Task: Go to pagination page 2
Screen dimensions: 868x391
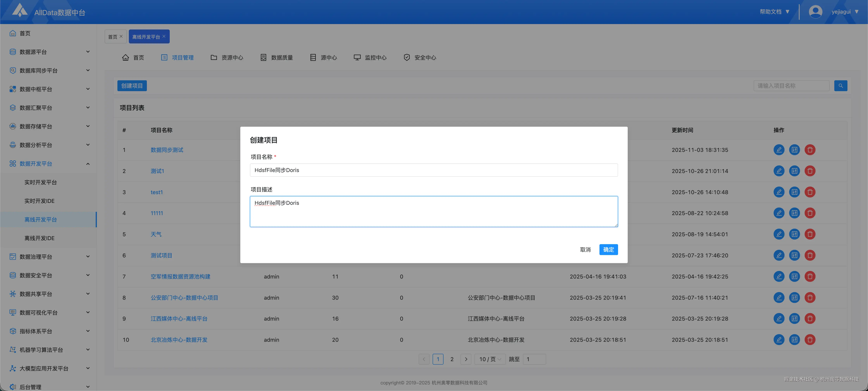Action: [452, 359]
